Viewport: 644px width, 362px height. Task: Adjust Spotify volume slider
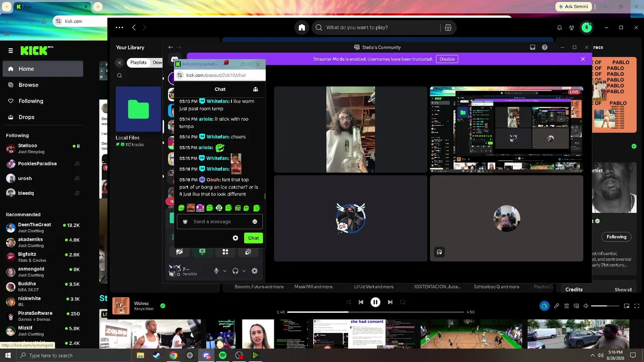pyautogui.click(x=605, y=306)
